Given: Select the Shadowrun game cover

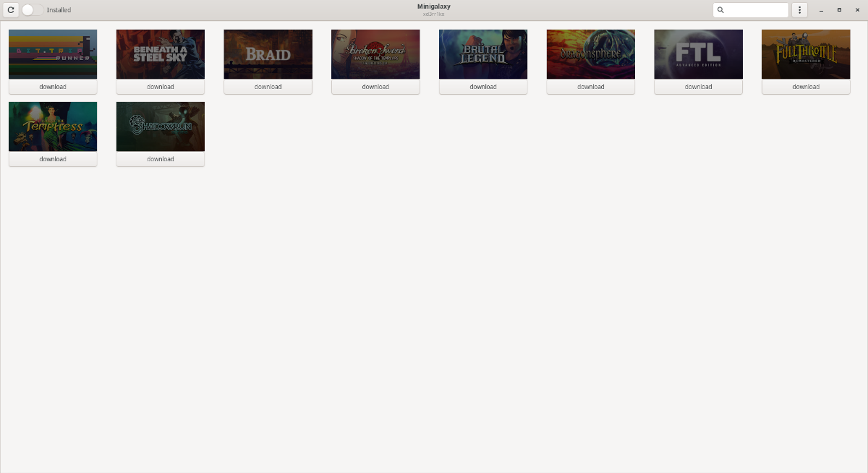Looking at the screenshot, I should click(160, 126).
